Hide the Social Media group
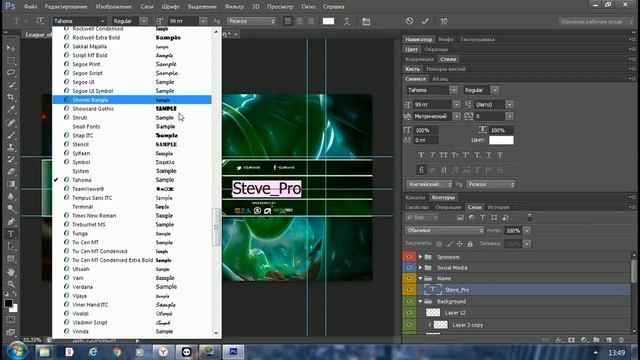The width and height of the screenshot is (640, 360). (x=409, y=267)
